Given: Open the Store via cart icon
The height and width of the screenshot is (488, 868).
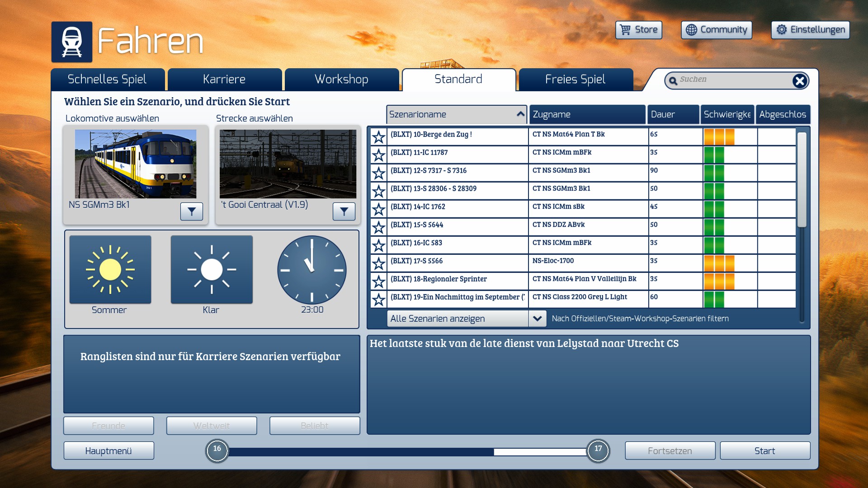Looking at the screenshot, I should click(625, 30).
